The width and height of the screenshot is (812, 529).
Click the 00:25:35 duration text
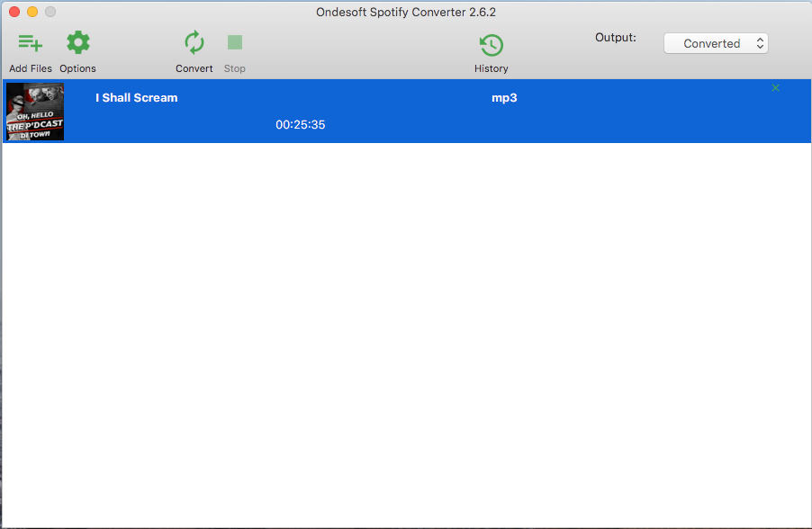[301, 125]
